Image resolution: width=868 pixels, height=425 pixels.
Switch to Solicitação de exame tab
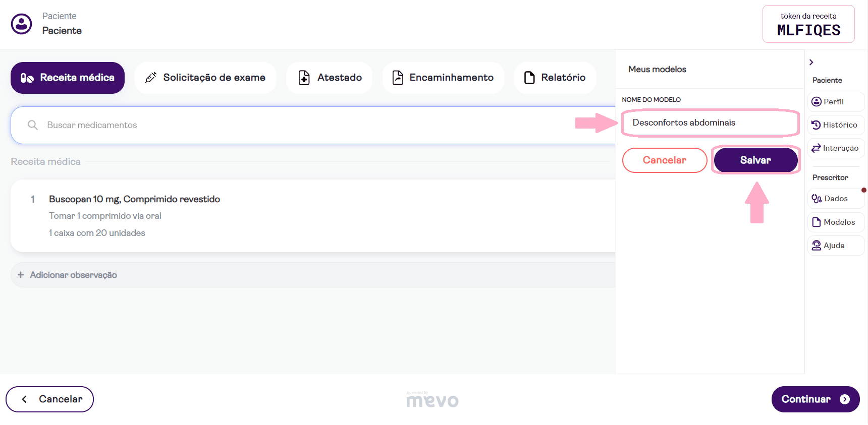click(205, 78)
